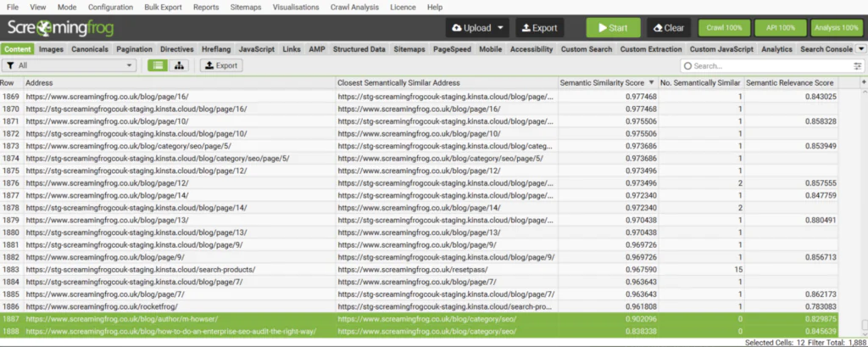Switch to the Search Console tab
Image resolution: width=868 pixels, height=347 pixels.
tap(826, 49)
